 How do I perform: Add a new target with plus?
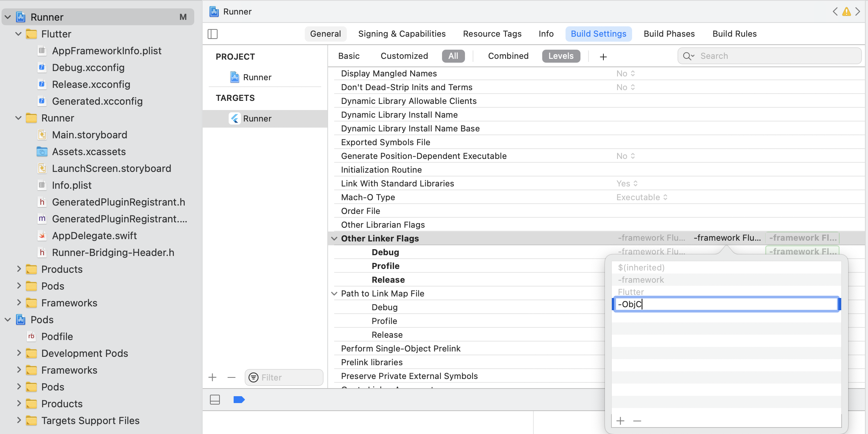[x=213, y=377]
